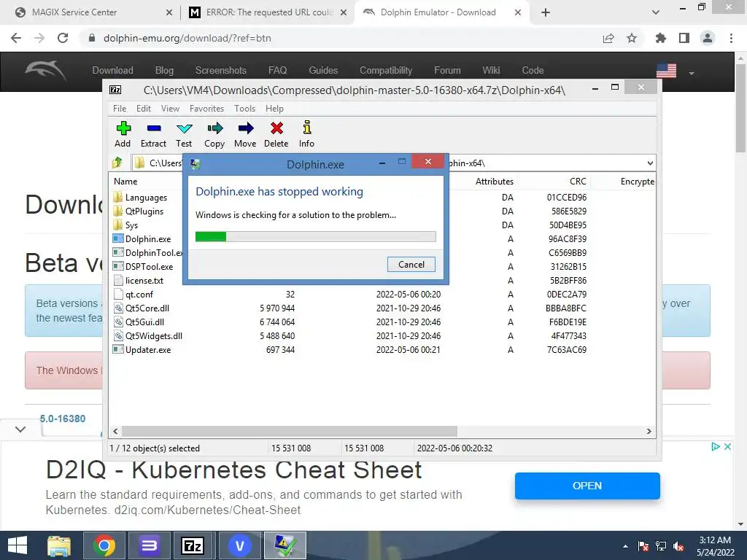
Task: Open the tab search dropdown in Chrome
Action: [656, 12]
